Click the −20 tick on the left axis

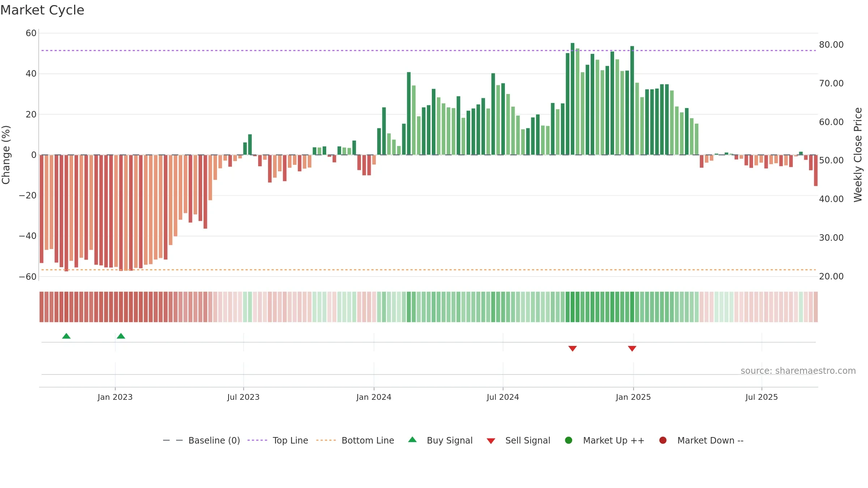click(27, 196)
